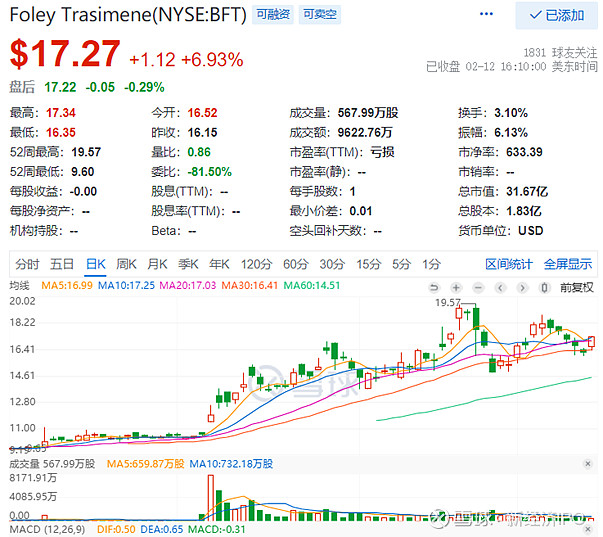Click the $17.27 current price

(65, 54)
